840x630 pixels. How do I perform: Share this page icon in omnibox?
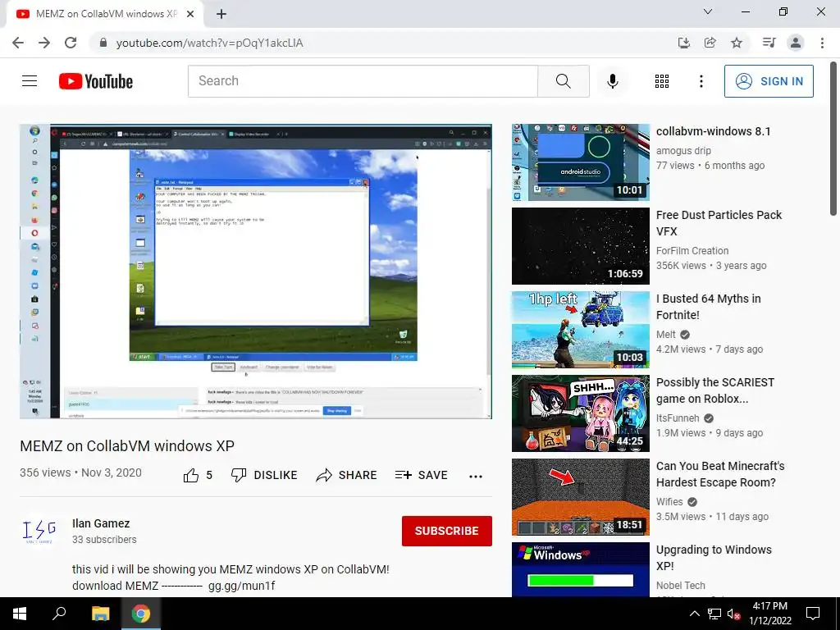click(x=710, y=43)
